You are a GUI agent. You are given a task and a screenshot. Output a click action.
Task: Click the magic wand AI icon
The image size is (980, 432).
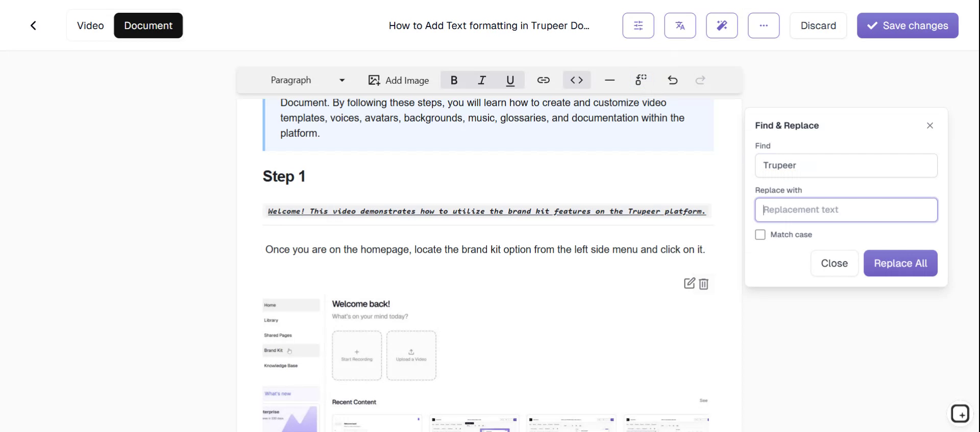click(x=722, y=26)
